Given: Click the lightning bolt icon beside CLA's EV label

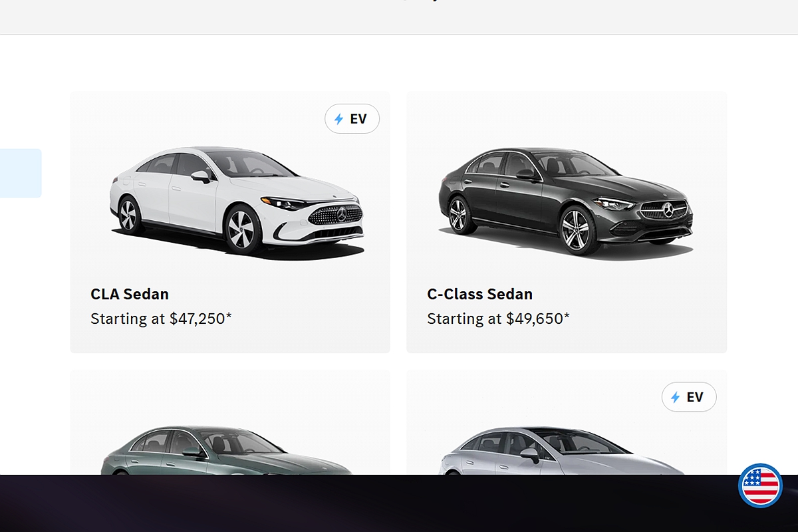Looking at the screenshot, I should click(339, 119).
